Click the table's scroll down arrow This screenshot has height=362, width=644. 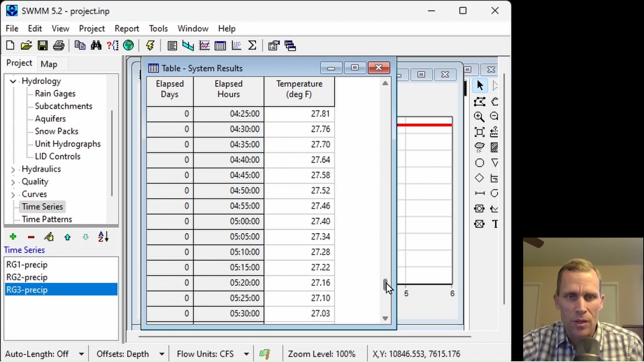click(x=385, y=318)
